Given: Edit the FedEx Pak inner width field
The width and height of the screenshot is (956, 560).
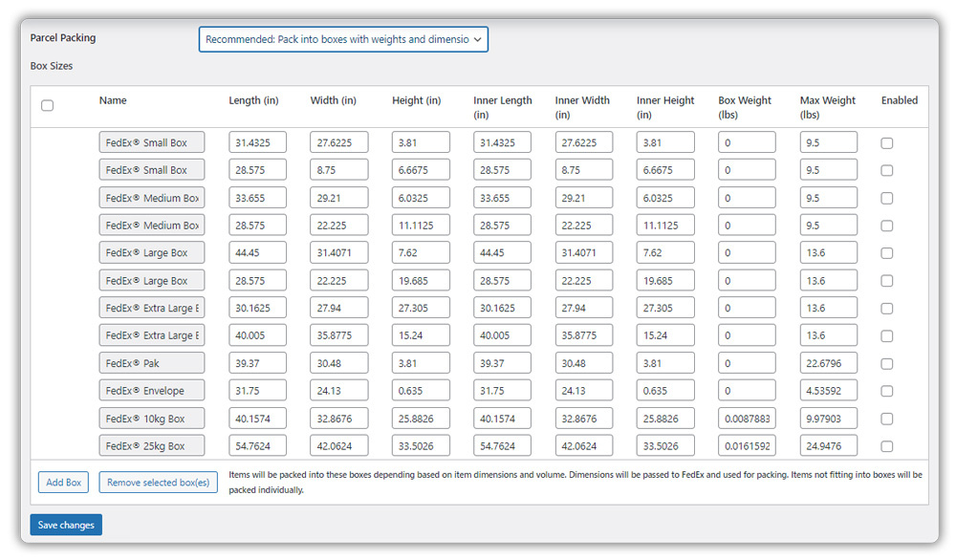Looking at the screenshot, I should pos(583,363).
